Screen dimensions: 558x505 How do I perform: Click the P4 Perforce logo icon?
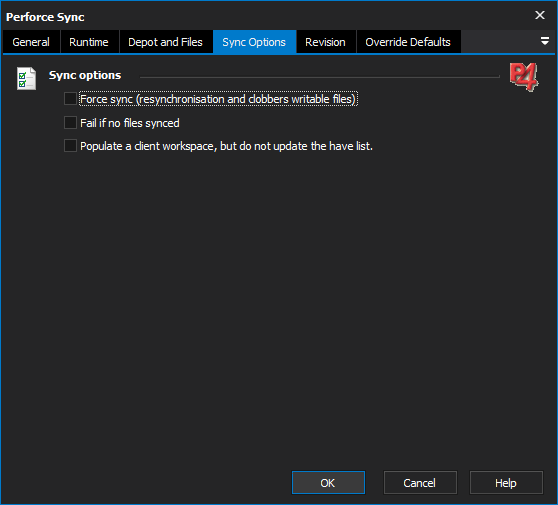pos(524,77)
